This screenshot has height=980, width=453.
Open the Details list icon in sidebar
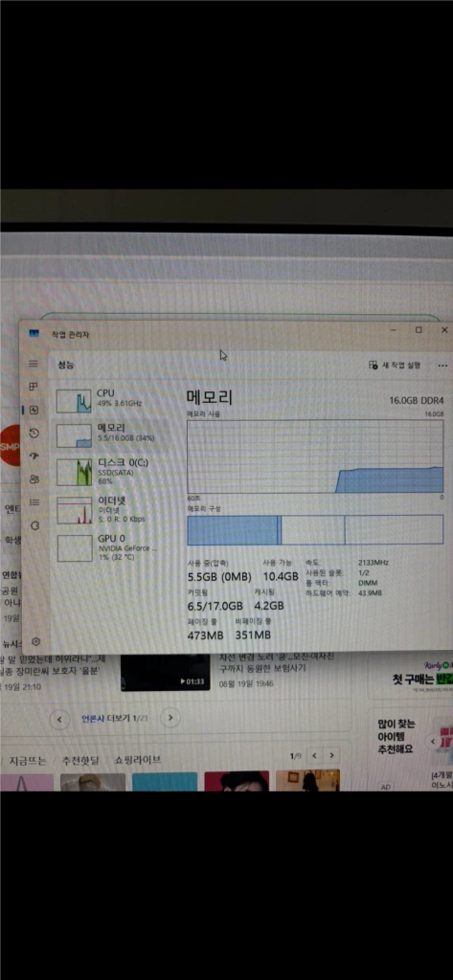[34, 501]
